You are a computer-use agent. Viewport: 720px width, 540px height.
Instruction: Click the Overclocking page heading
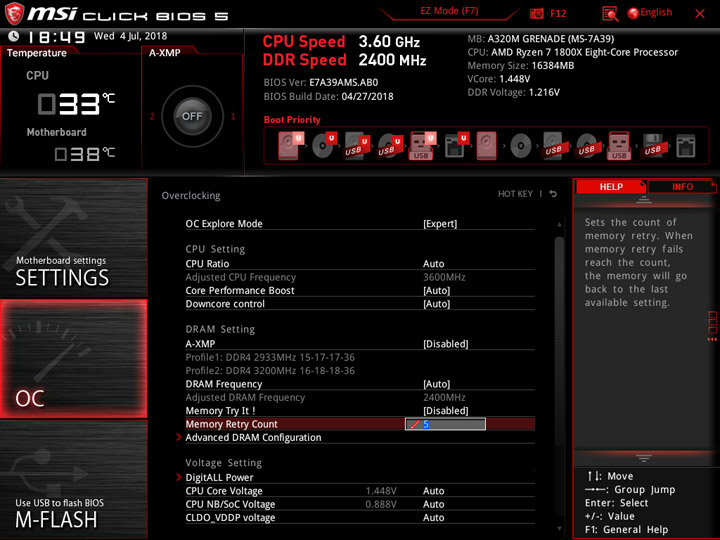coord(191,195)
